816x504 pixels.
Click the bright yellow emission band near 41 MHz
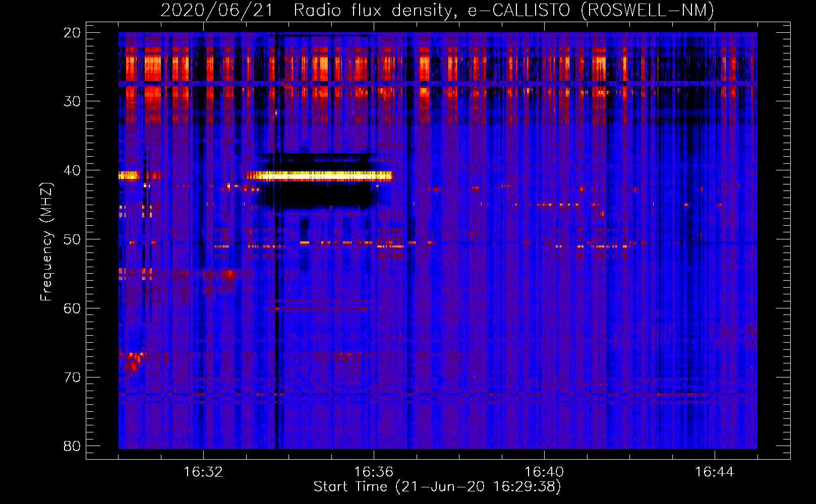tap(319, 175)
